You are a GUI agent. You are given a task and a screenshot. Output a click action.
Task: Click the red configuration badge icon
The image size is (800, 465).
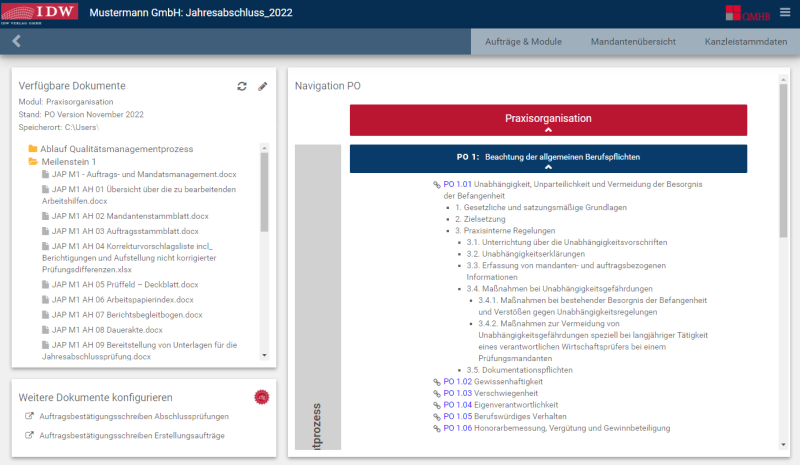pos(262,397)
